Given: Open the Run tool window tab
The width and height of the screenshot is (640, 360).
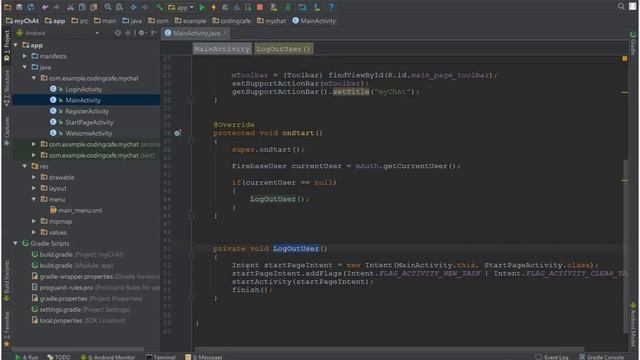Looking at the screenshot, I should [x=27, y=357].
